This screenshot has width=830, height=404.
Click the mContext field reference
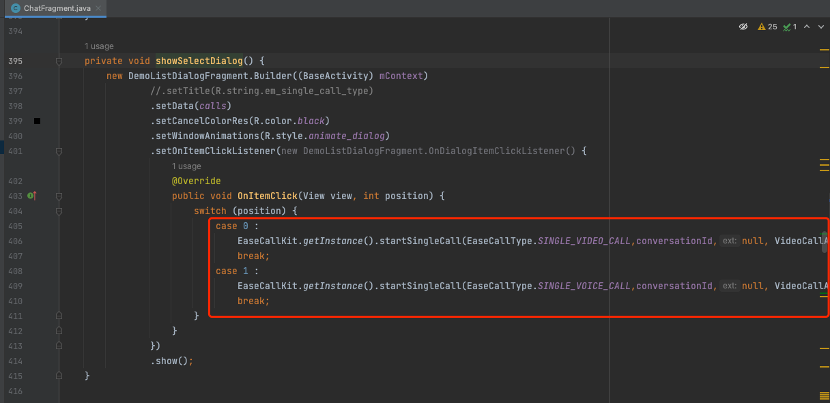click(x=402, y=76)
